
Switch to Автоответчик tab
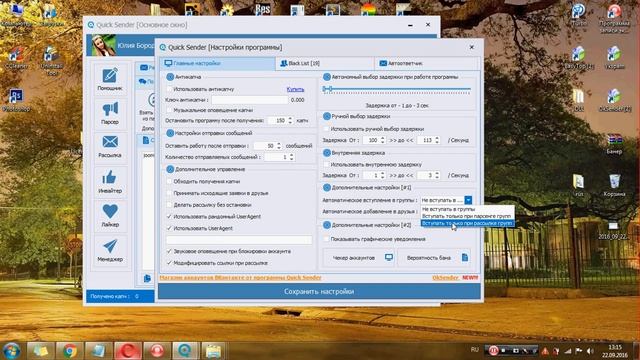pyautogui.click(x=427, y=63)
